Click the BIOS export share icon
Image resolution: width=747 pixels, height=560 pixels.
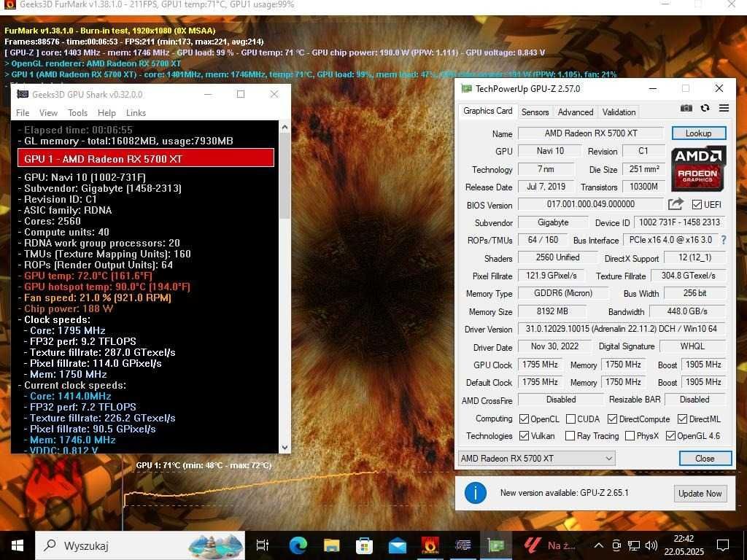tap(676, 204)
